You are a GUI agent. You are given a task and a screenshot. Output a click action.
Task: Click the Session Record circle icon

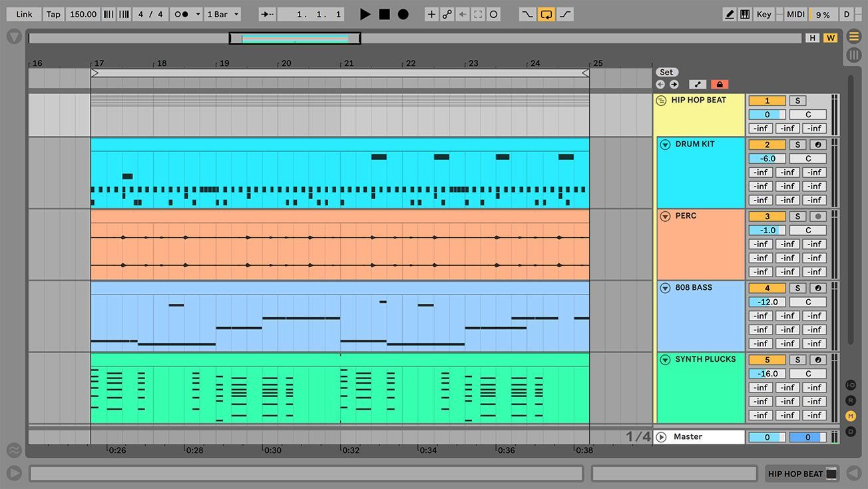coord(493,14)
